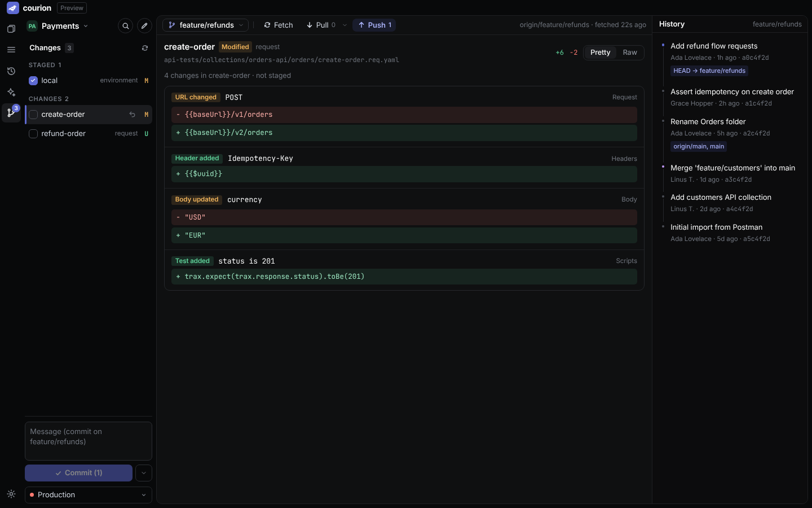Open 'Assert idempotency on create order' commit
The height and width of the screenshot is (508, 812).
click(x=732, y=92)
